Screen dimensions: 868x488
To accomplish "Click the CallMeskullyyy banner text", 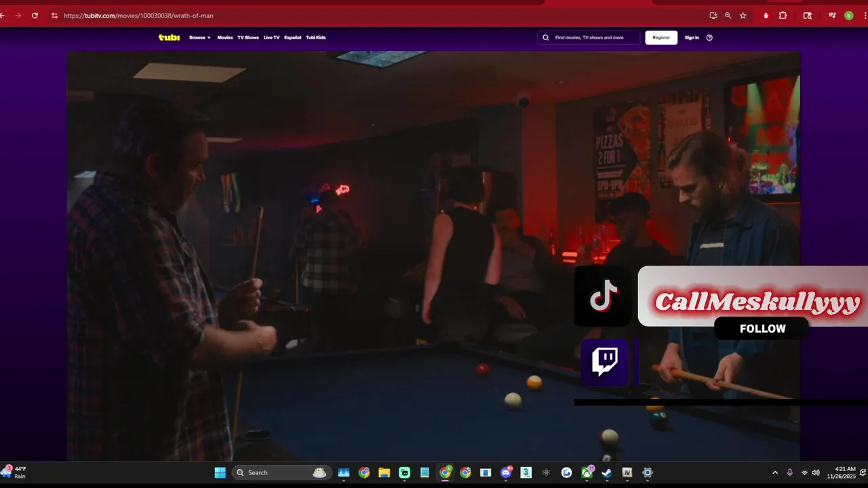I will point(757,302).
